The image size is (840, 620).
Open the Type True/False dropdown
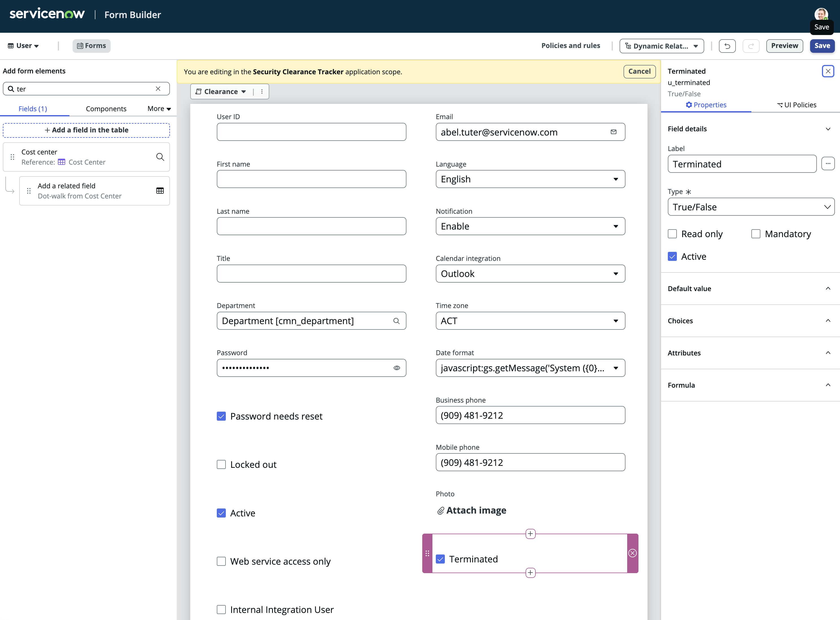pyautogui.click(x=751, y=207)
